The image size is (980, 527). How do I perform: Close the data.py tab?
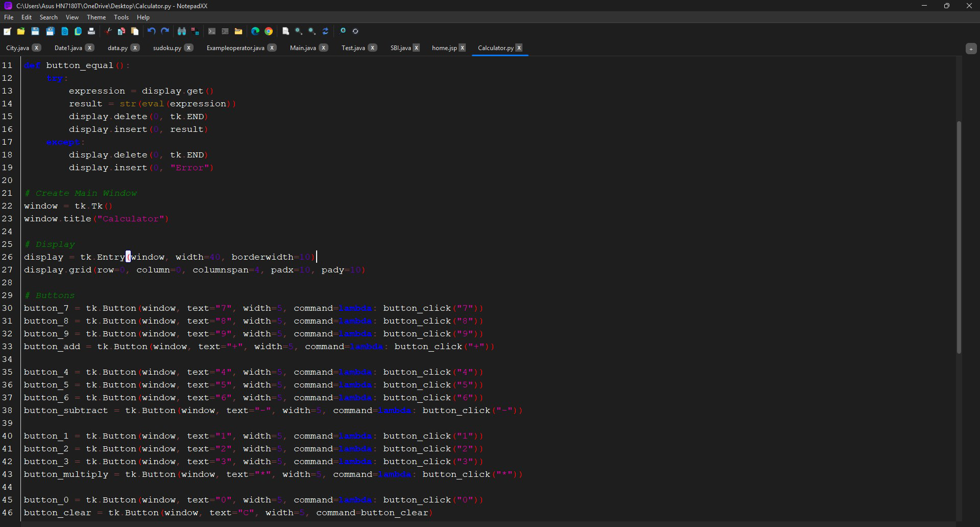point(135,48)
